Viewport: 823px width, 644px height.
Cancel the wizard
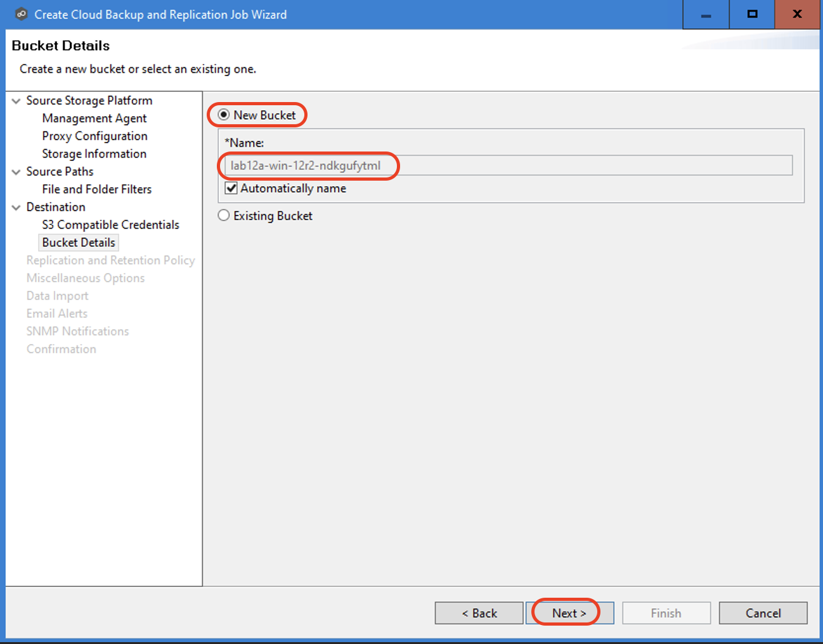point(763,613)
